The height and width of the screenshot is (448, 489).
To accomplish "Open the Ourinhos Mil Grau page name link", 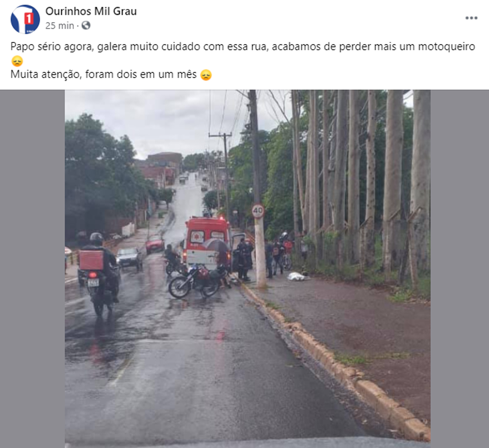I will [x=91, y=11].
